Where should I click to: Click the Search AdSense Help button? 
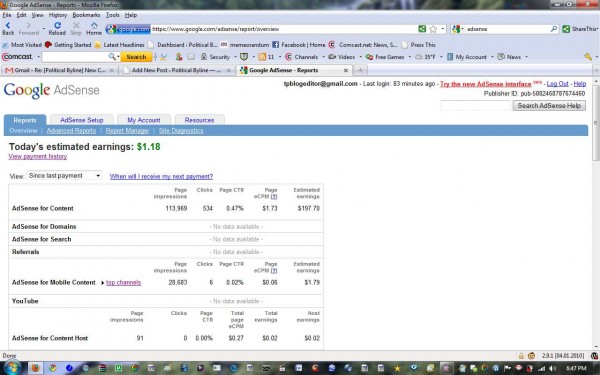[x=549, y=106]
